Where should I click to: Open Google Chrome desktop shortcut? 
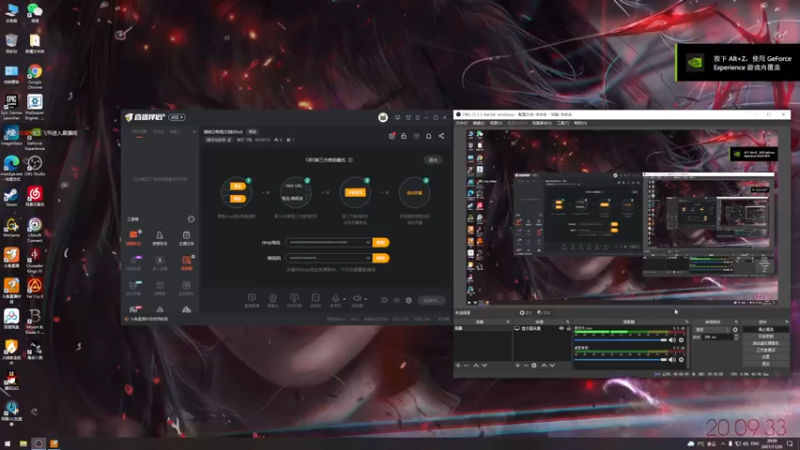(35, 77)
